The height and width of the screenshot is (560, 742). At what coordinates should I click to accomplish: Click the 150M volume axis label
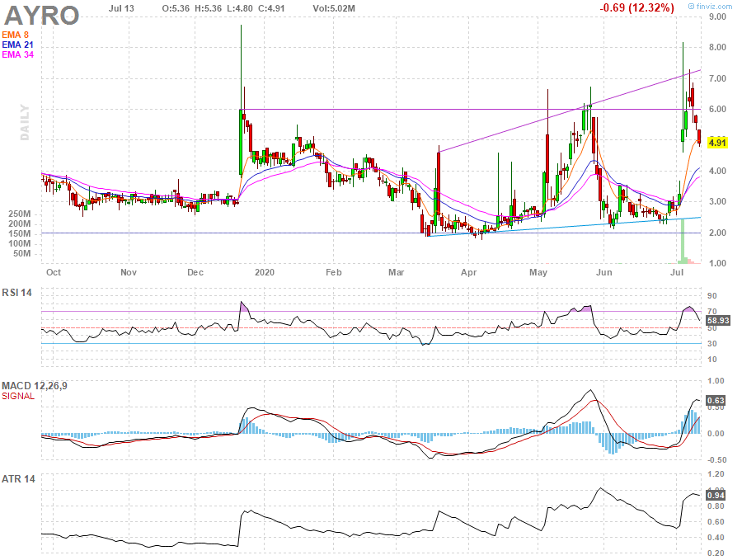click(20, 234)
